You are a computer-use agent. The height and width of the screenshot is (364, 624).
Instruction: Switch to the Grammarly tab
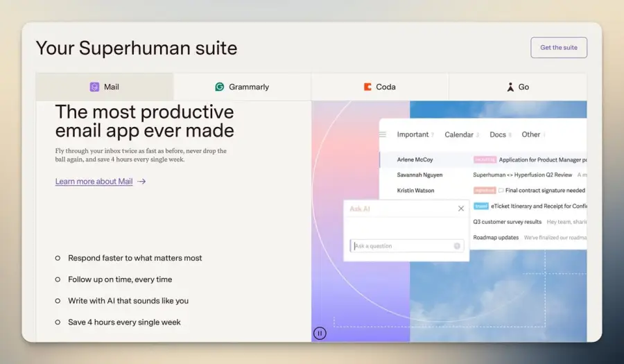[243, 87]
